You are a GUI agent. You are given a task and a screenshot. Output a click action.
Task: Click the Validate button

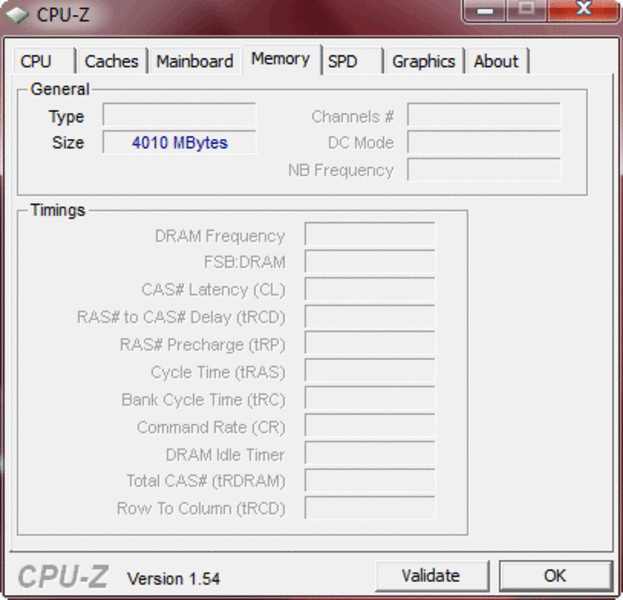click(x=432, y=575)
